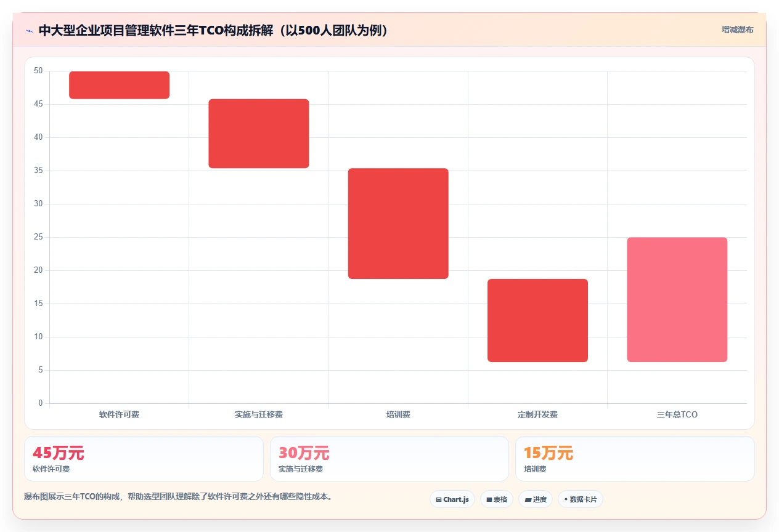
Task: Click the y-axis value 25
Action: click(x=38, y=237)
